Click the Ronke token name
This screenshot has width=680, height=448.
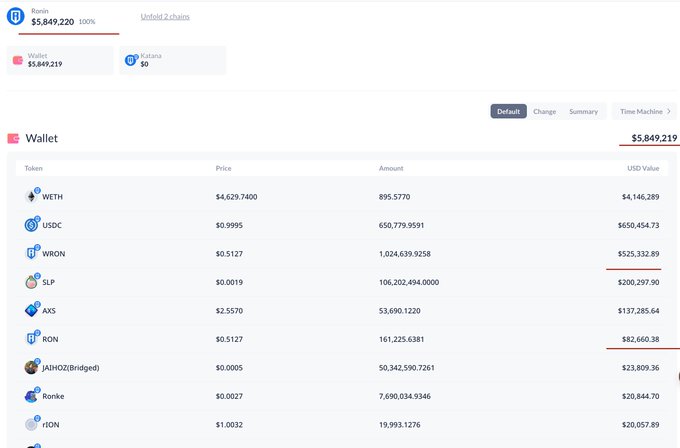(x=53, y=396)
